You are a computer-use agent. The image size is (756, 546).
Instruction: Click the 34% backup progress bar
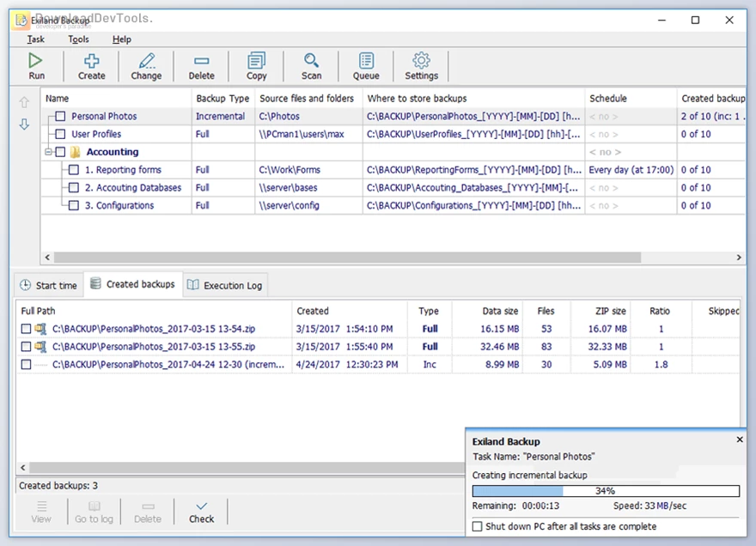point(606,491)
